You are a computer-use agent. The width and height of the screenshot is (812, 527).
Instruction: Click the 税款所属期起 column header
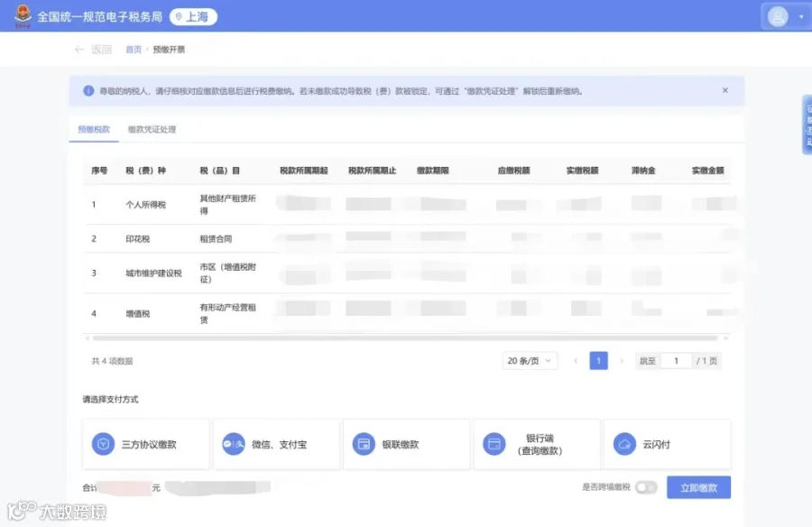303,171
